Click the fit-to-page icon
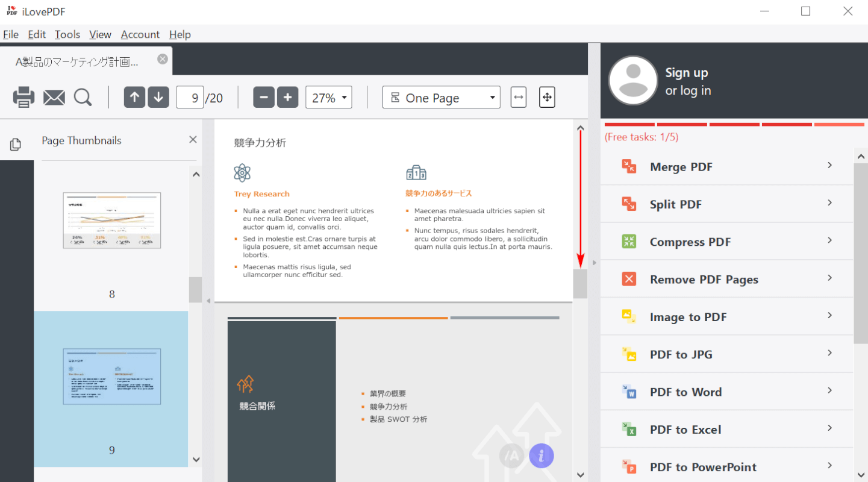This screenshot has width=868, height=482. pyautogui.click(x=546, y=97)
